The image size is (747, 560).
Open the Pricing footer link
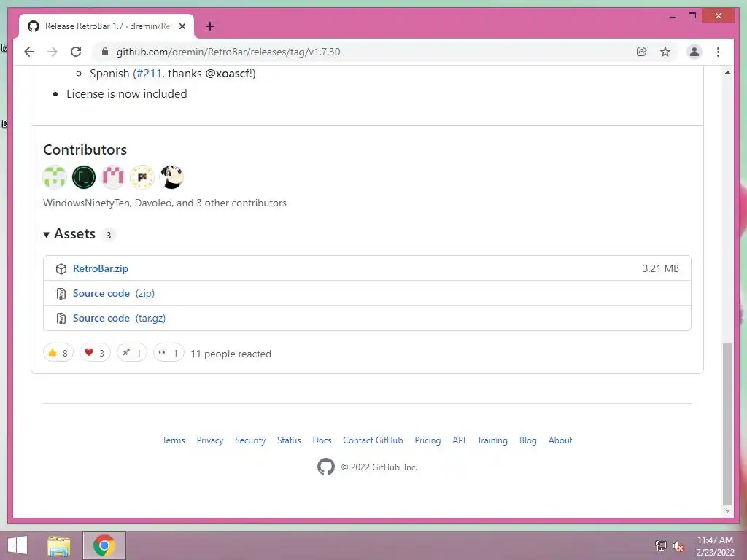[x=427, y=440]
